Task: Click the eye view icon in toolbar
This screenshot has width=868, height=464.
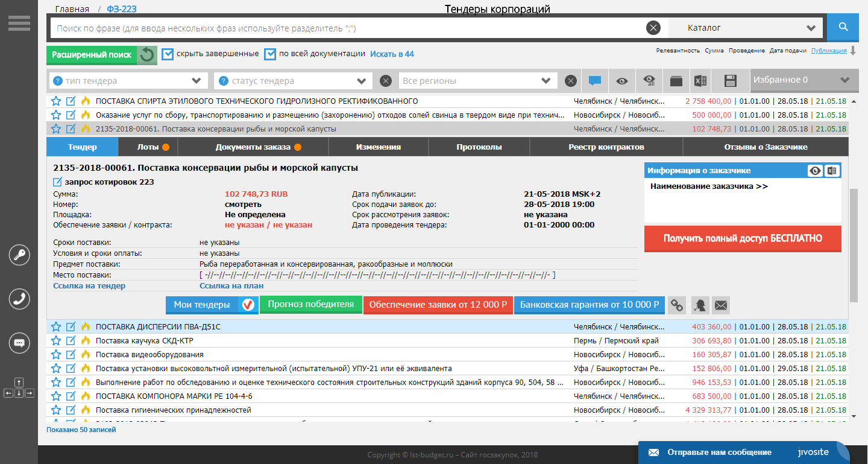Action: [622, 81]
